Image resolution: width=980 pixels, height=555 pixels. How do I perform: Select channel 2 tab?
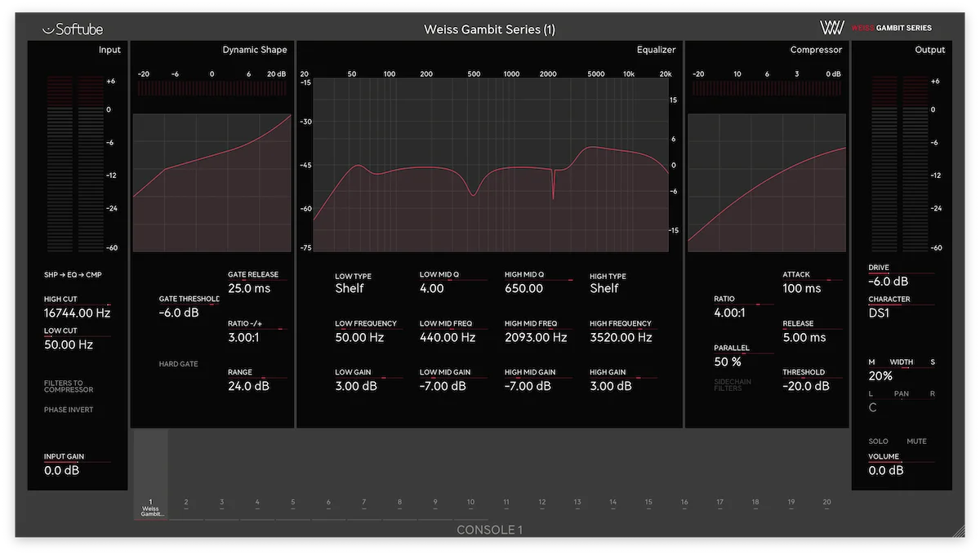pos(186,504)
